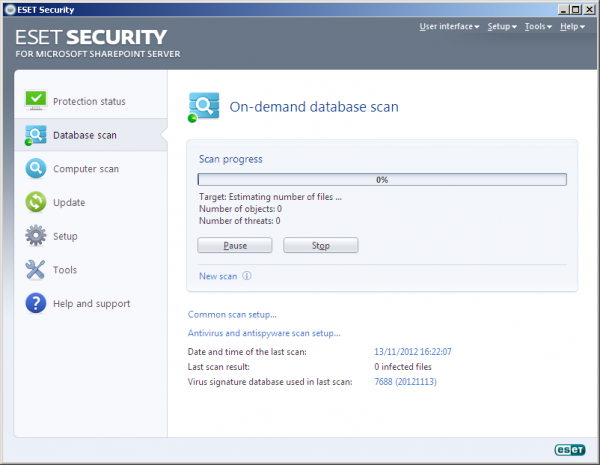Pause the running database scan
The height and width of the screenshot is (465, 600).
pyautogui.click(x=235, y=245)
